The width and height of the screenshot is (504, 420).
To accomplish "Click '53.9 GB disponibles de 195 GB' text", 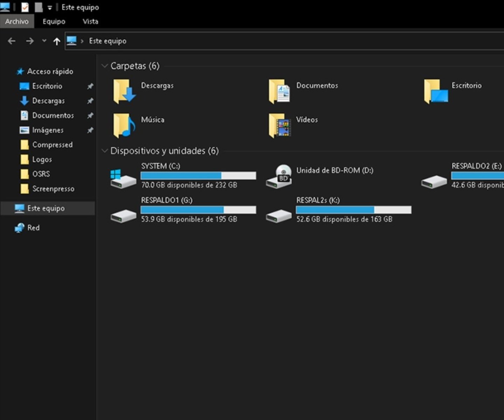I will point(189,219).
